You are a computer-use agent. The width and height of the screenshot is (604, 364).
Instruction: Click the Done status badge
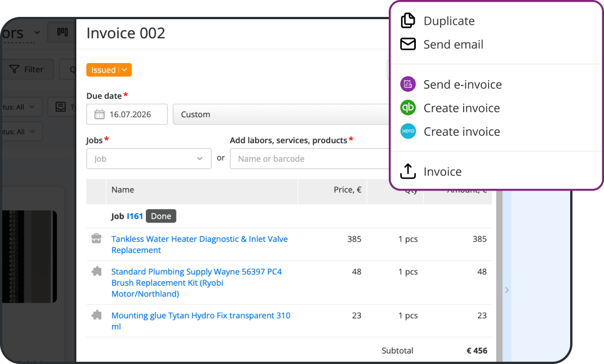pos(161,216)
